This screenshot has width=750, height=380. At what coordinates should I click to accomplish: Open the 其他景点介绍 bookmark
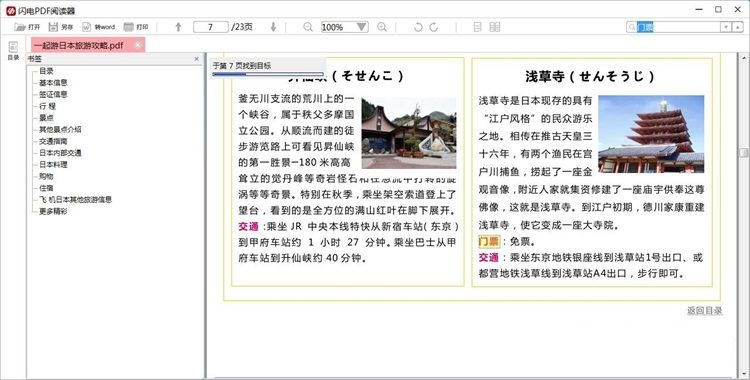(60, 129)
